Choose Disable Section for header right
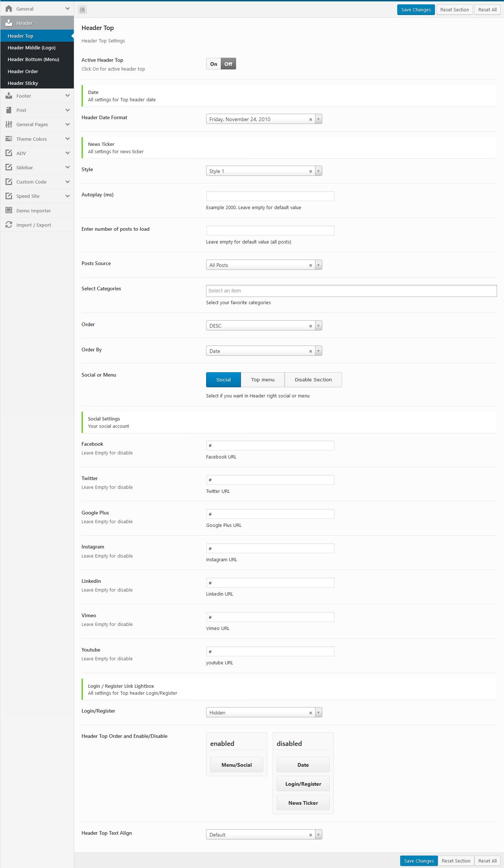 point(313,380)
